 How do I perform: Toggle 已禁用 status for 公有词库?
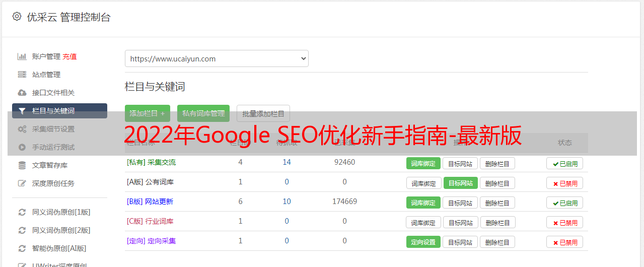564,183
